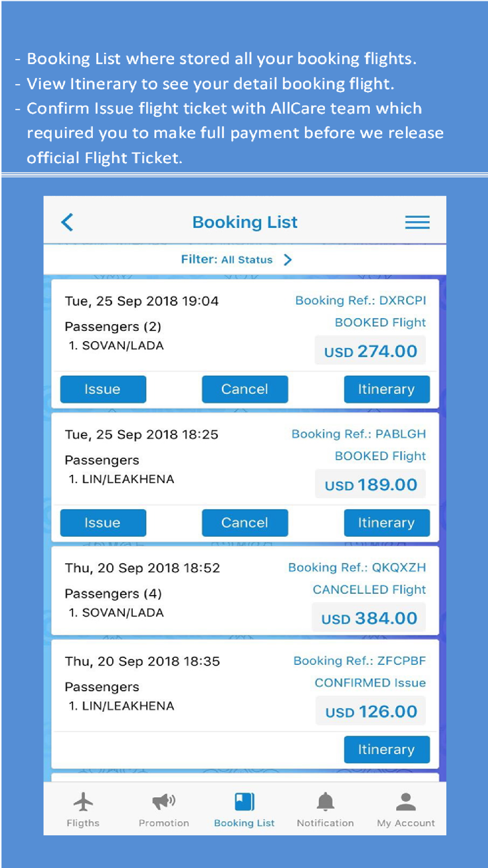The height and width of the screenshot is (868, 488).
Task: Issue ticket for booking DXRCPI
Action: click(103, 389)
